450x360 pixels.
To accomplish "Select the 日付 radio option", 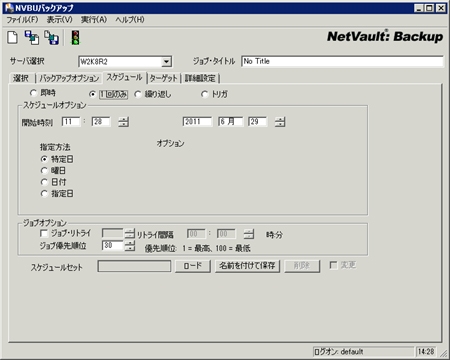I will click(44, 182).
